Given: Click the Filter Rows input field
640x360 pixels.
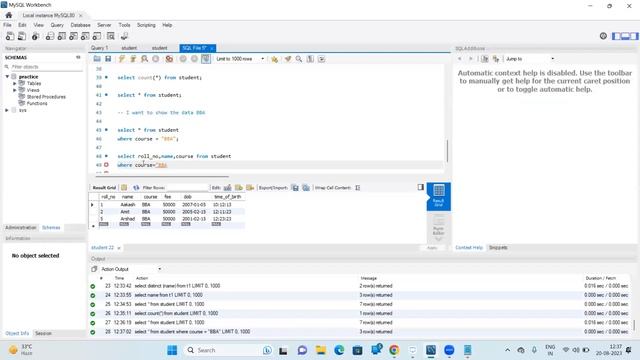Looking at the screenshot, I should [x=188, y=188].
